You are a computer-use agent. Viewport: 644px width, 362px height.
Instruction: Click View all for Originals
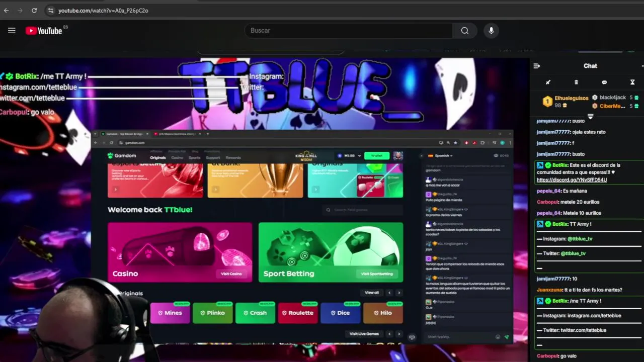(372, 293)
